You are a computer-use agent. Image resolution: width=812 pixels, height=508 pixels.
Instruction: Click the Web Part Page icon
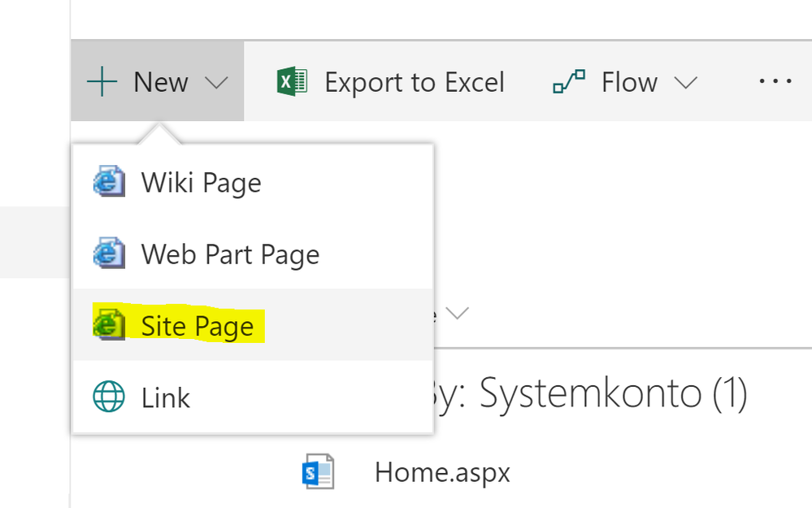coord(109,254)
